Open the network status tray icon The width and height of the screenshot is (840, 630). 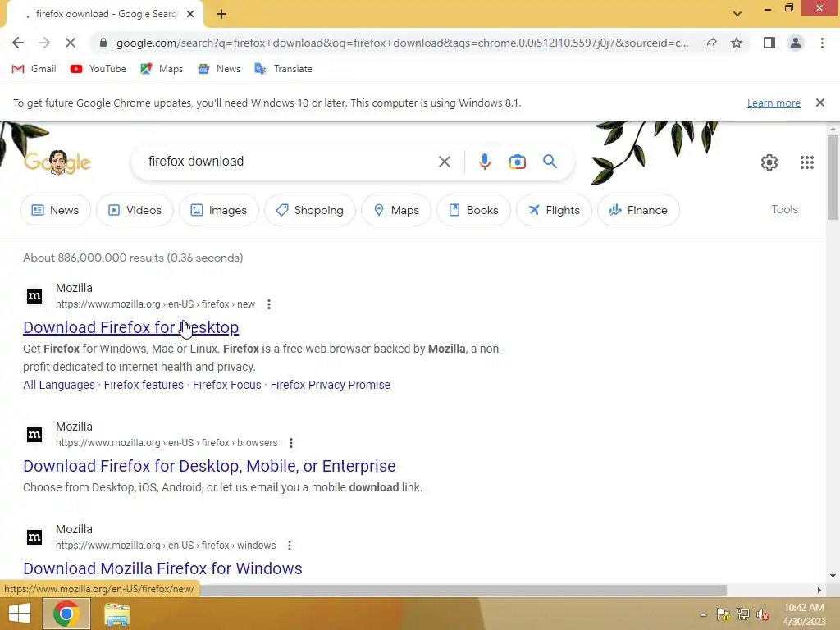(x=743, y=614)
